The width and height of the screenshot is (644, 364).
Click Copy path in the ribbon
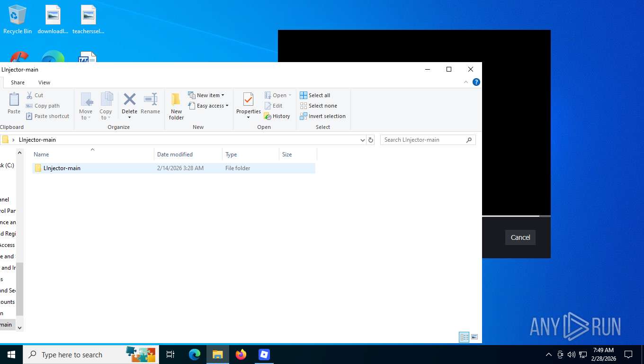click(x=43, y=106)
